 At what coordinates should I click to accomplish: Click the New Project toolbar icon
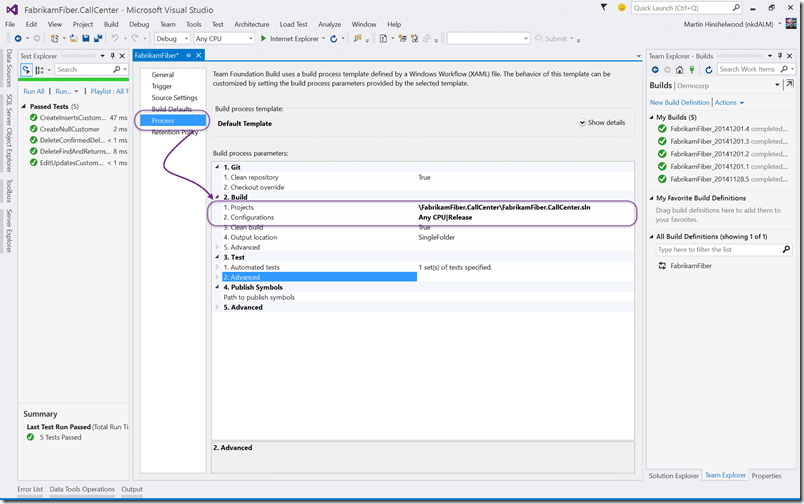point(54,38)
